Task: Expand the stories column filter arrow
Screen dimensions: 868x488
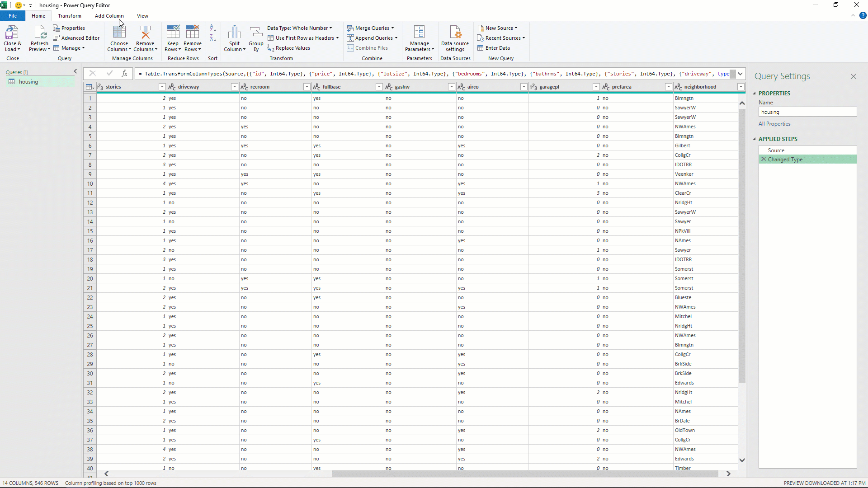Action: (162, 87)
